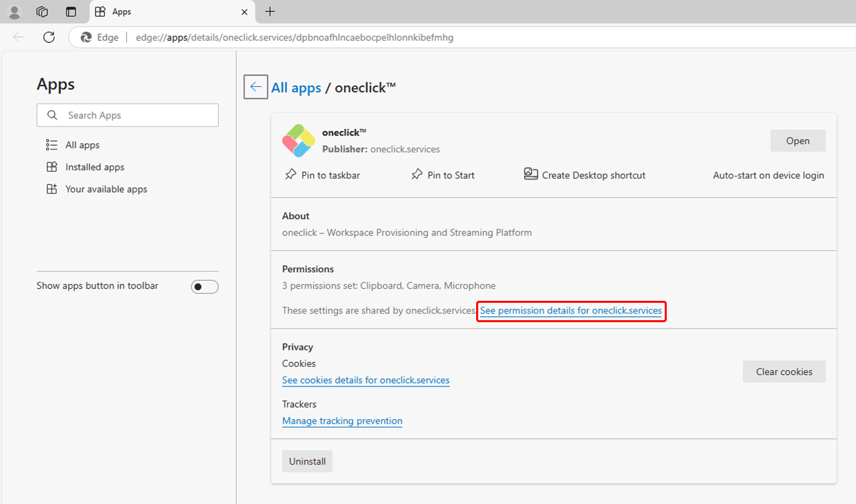856x504 pixels.
Task: Open a new tab with plus icon
Action: (x=270, y=11)
